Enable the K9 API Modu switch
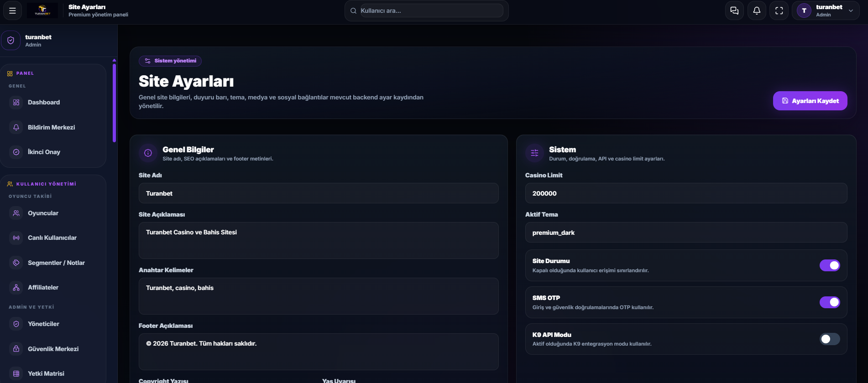The image size is (868, 383). (830, 339)
